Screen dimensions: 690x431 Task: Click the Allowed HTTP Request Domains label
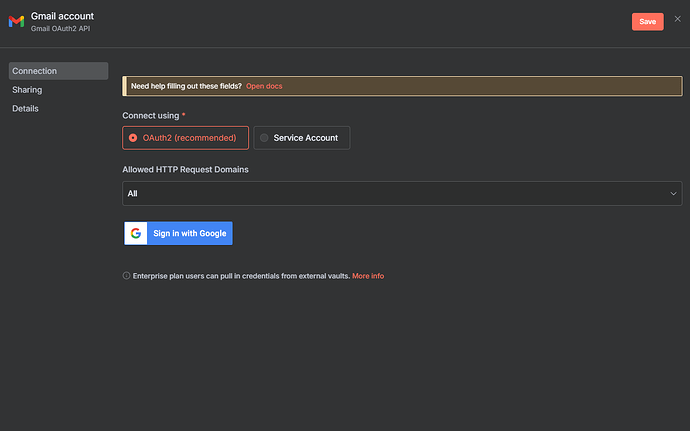(x=185, y=169)
